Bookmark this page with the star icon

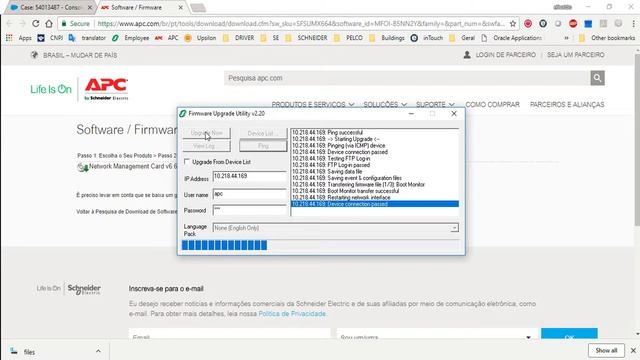tap(513, 24)
